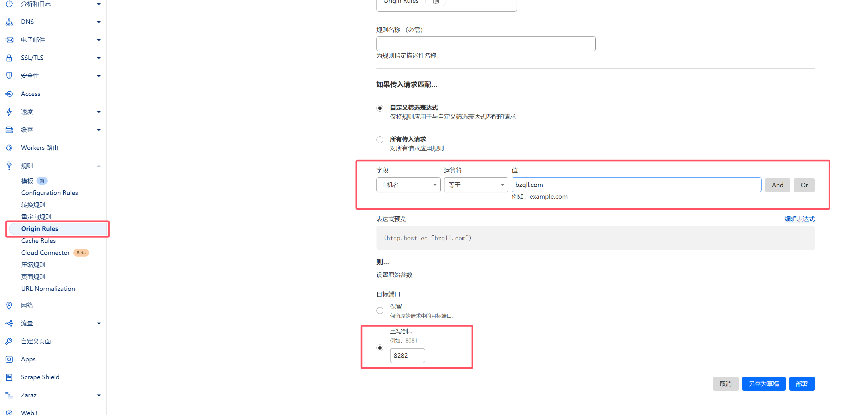Image resolution: width=868 pixels, height=415 pixels.
Task: Open the field dropdown showing 主机名
Action: (x=408, y=185)
